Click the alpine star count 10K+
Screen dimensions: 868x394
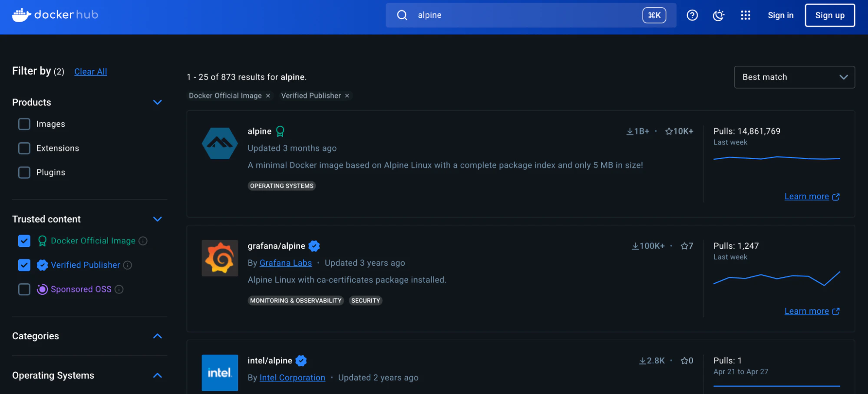point(679,131)
